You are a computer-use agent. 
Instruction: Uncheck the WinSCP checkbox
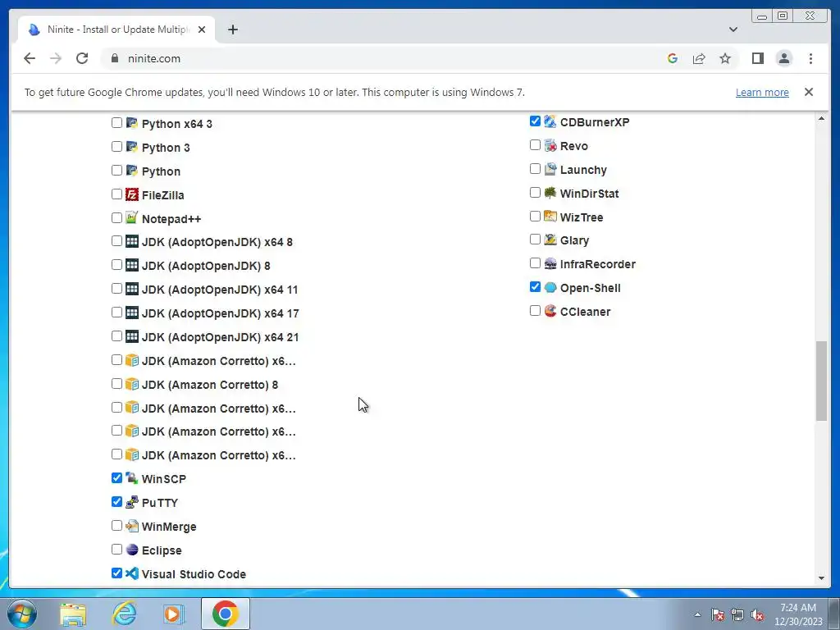[x=116, y=478]
